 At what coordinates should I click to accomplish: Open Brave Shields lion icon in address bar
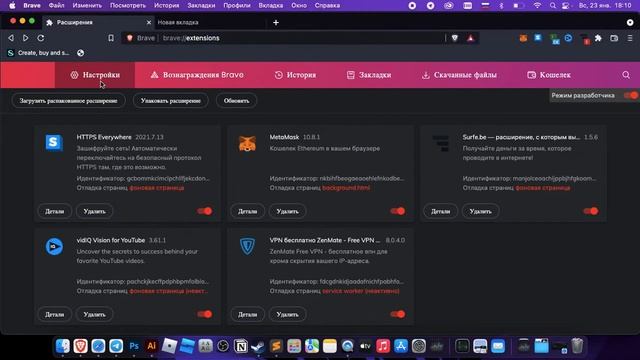pos(455,38)
